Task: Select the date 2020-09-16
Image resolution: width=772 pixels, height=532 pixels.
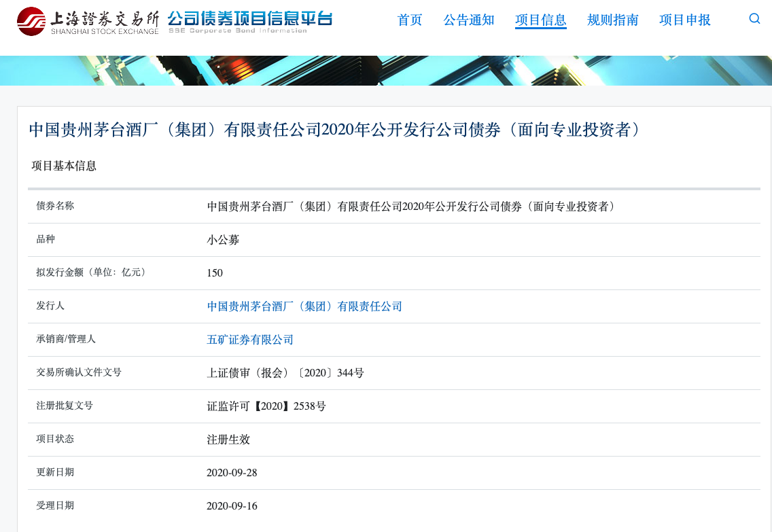Action: click(x=232, y=506)
